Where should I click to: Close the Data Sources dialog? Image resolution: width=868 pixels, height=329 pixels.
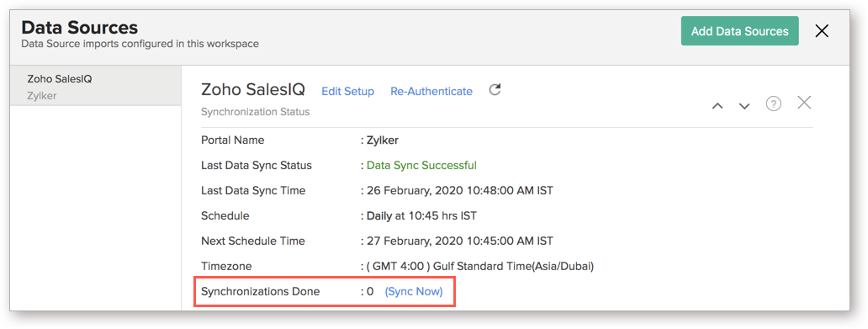click(x=822, y=31)
